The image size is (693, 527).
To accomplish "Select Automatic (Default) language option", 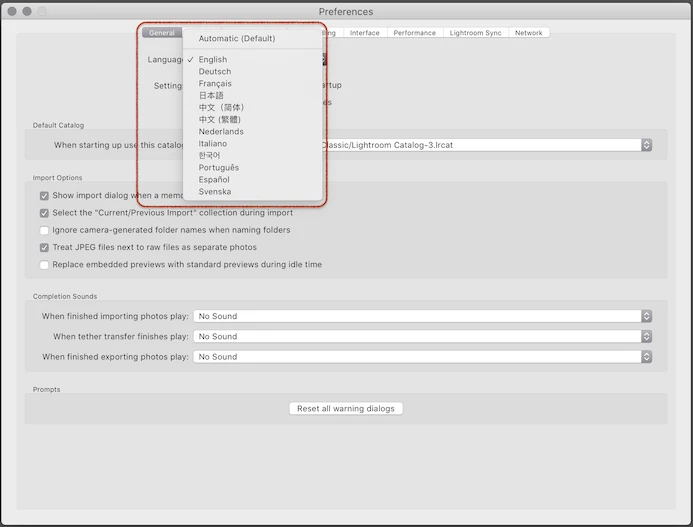I will point(252,38).
